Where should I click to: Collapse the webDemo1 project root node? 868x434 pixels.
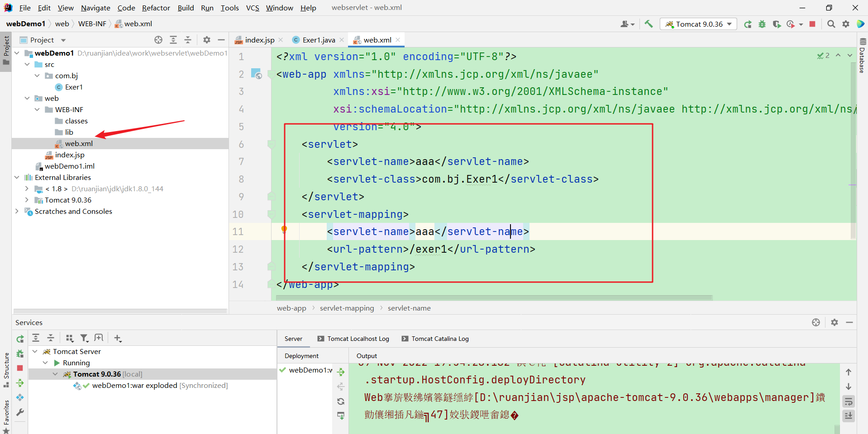[x=17, y=53]
